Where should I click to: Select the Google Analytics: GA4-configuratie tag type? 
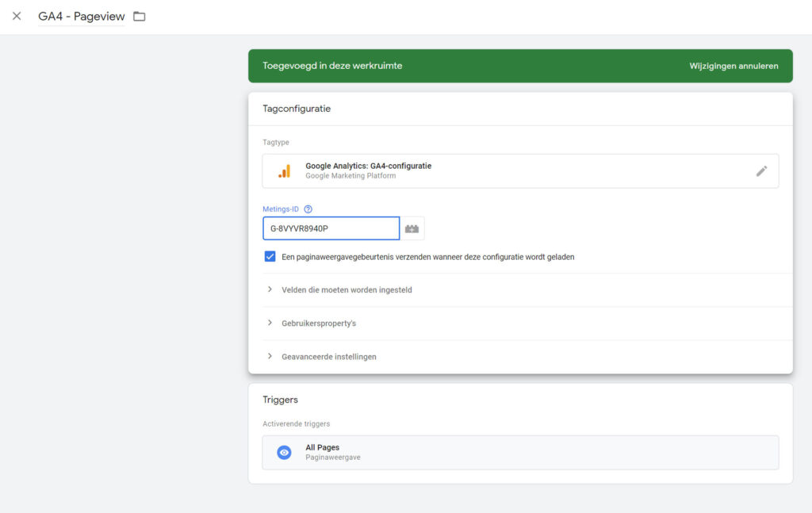tap(520, 170)
